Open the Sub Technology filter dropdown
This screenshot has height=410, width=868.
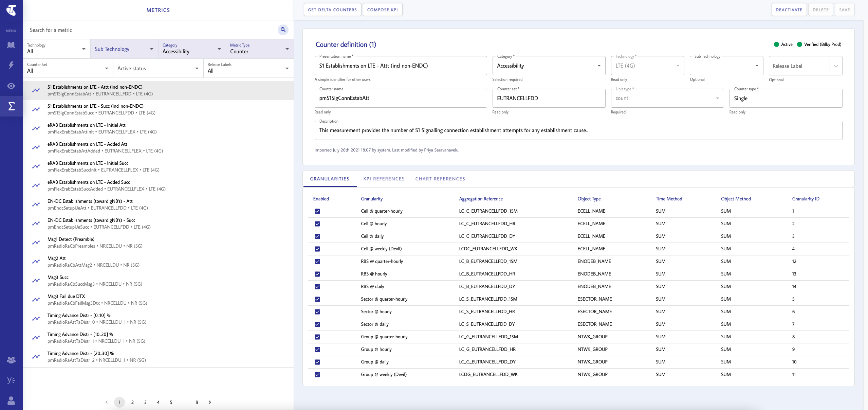click(x=124, y=49)
